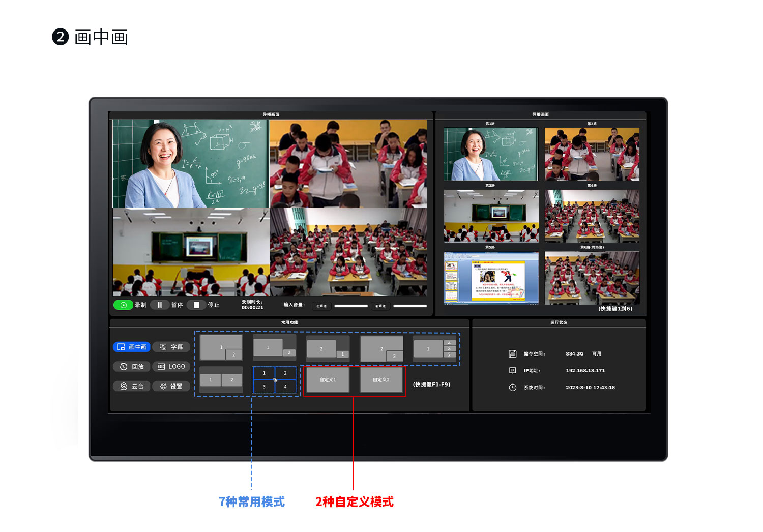Select the 画中画 picture-in-picture button
This screenshot has height=532, width=763.
pos(132,347)
